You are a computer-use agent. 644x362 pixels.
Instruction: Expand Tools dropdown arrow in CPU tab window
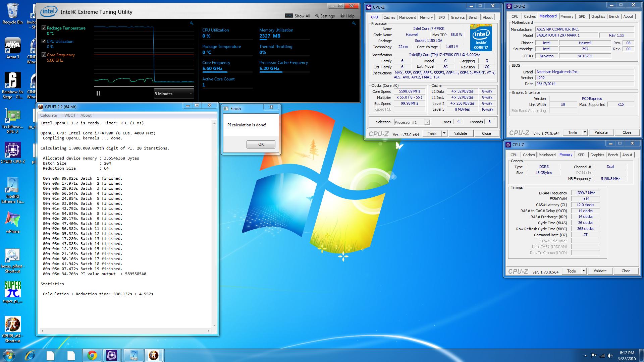pyautogui.click(x=444, y=133)
